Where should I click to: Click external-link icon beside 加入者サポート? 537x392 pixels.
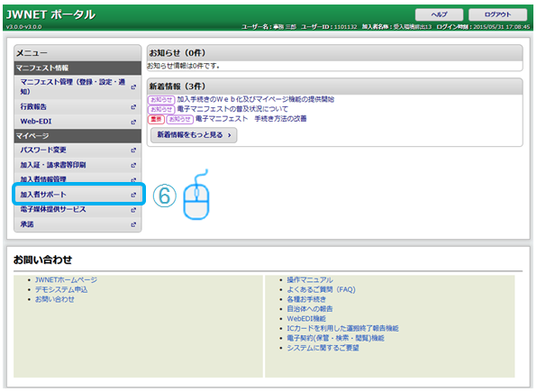tap(133, 195)
